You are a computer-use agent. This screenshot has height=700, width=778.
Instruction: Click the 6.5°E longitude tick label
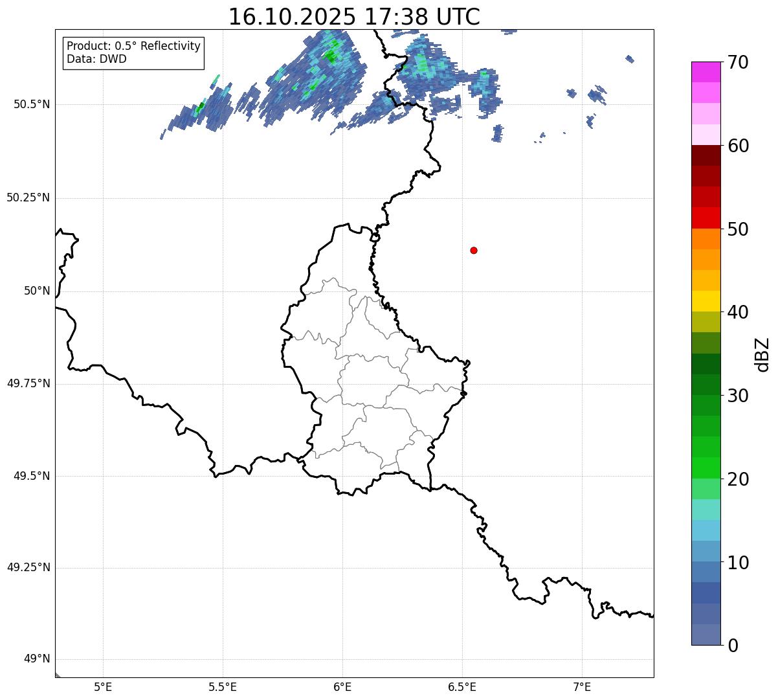(x=462, y=687)
